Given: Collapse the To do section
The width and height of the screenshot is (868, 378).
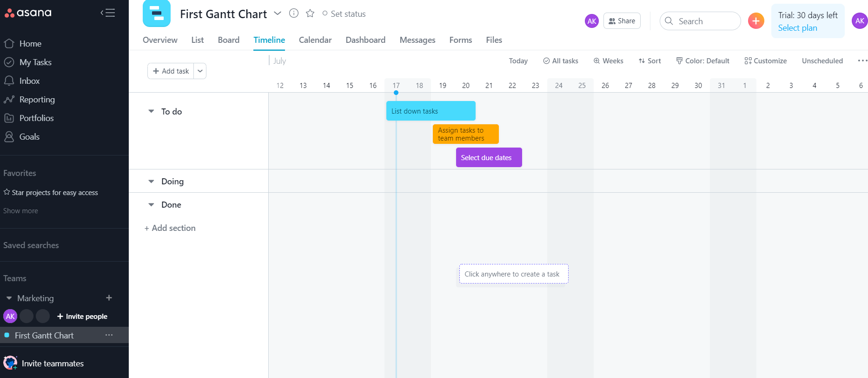Looking at the screenshot, I should (151, 112).
